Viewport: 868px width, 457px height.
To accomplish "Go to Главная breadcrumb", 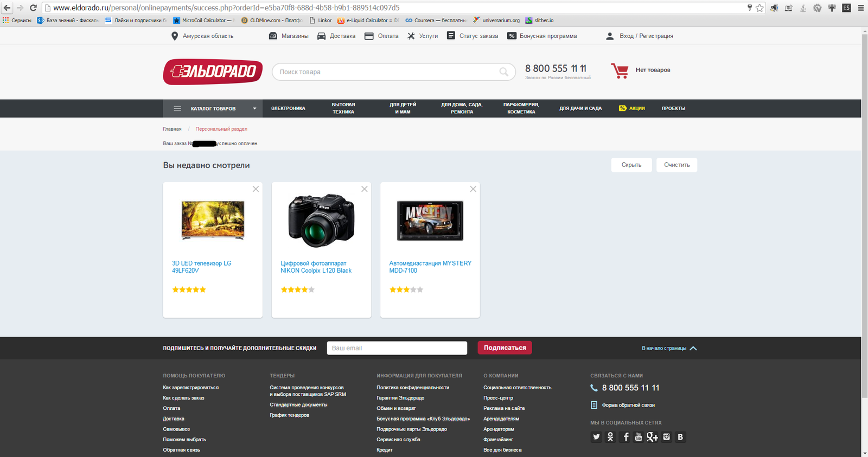I will [x=172, y=129].
